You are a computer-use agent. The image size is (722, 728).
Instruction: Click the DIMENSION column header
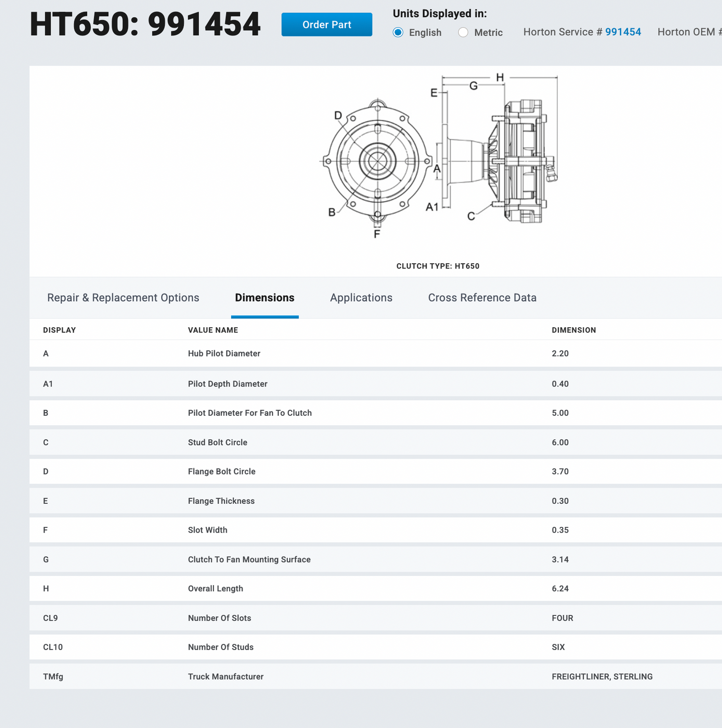[x=574, y=330]
